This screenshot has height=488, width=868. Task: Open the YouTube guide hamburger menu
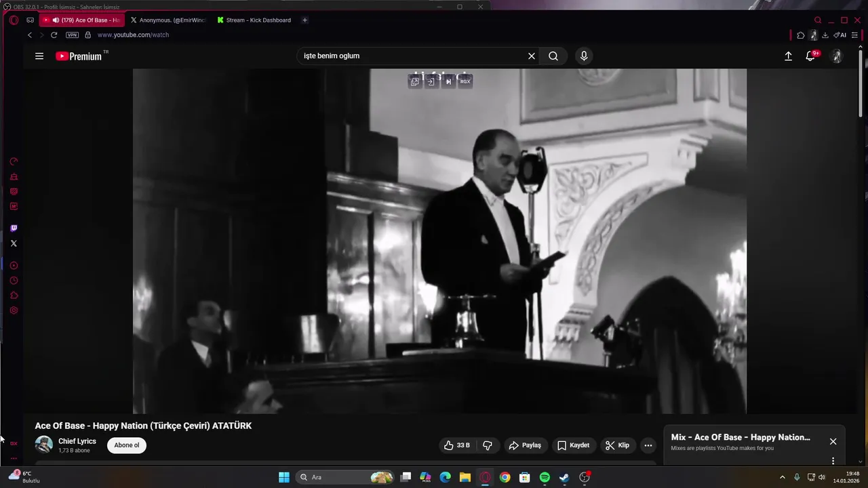(39, 56)
